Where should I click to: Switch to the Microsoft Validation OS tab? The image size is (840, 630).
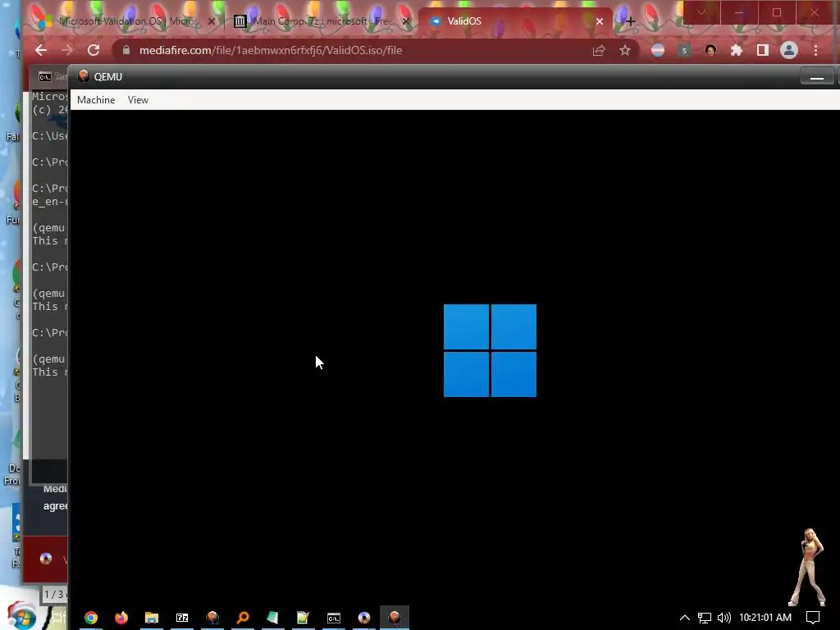tap(127, 21)
